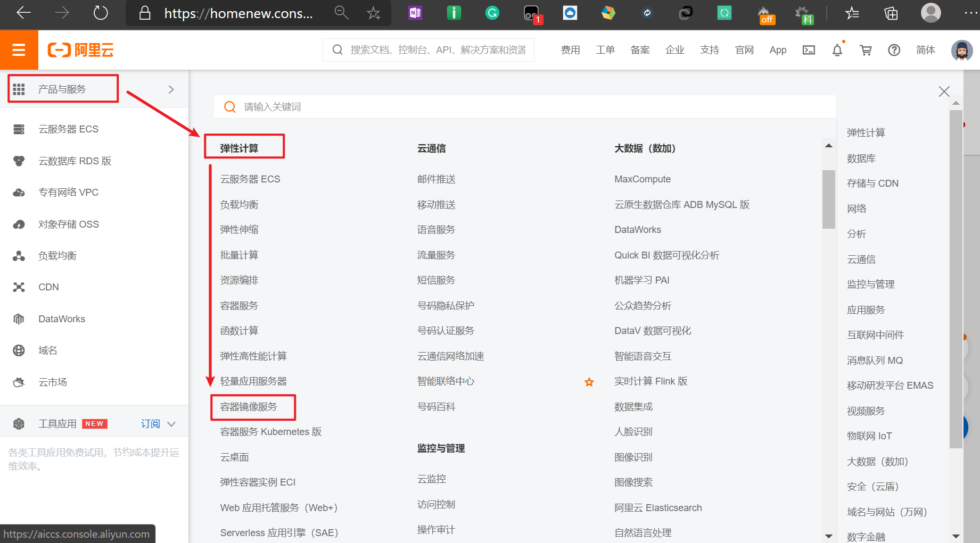
Task: Open the help question mark icon
Action: coord(894,50)
